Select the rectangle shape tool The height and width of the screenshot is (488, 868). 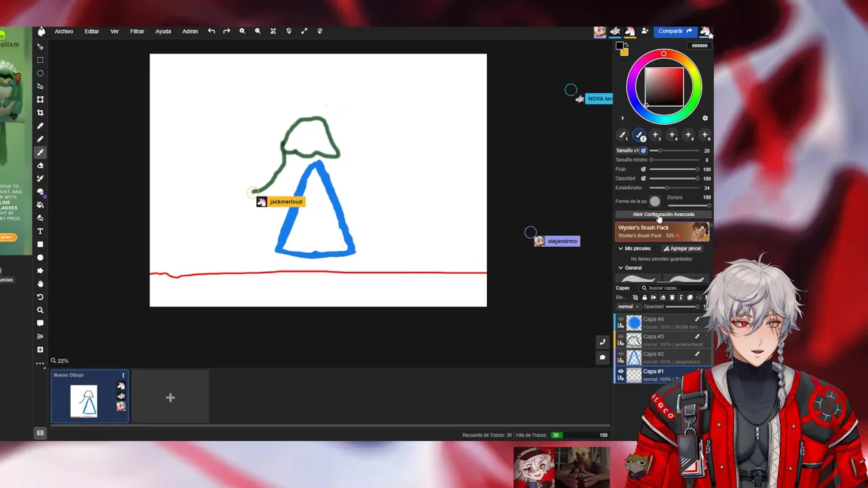40,244
